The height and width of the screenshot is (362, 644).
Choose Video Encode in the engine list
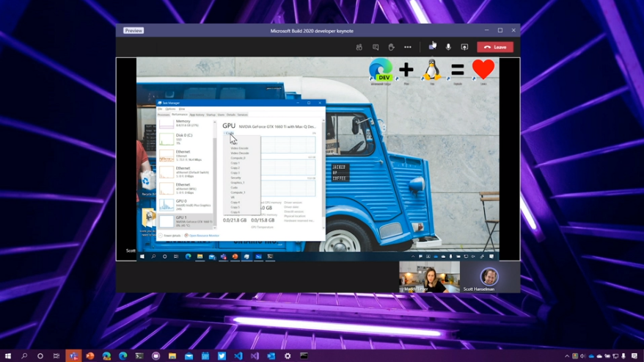click(x=239, y=148)
